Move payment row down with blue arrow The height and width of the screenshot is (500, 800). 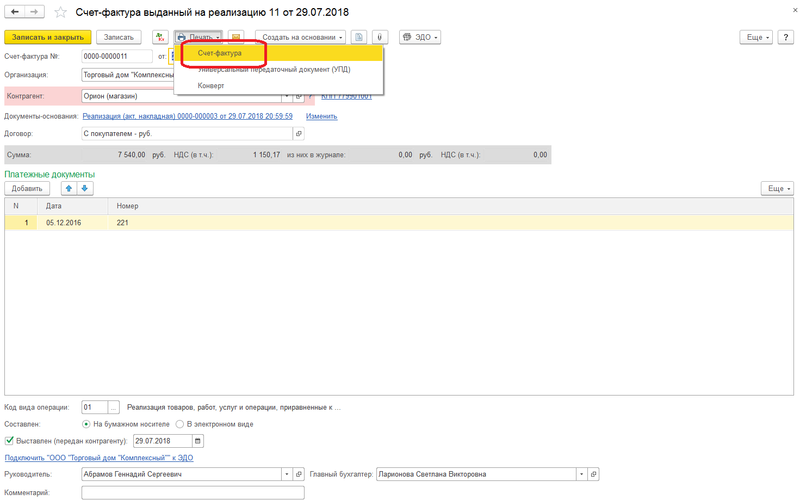[x=85, y=188]
